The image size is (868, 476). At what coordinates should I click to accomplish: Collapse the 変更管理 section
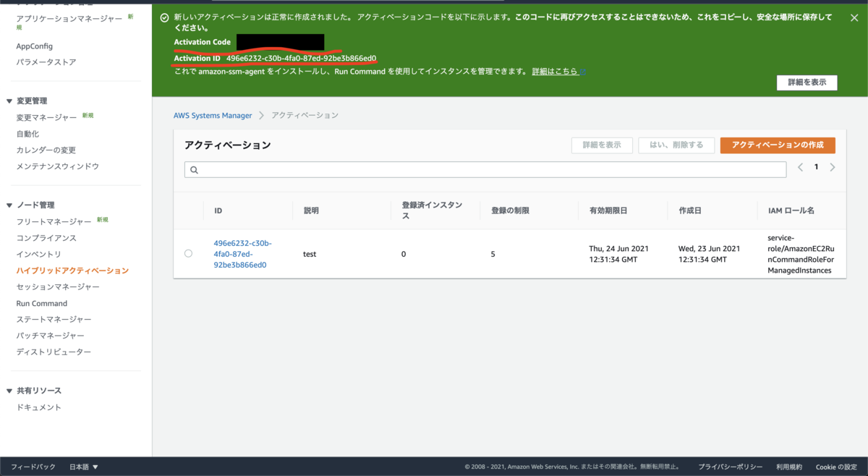coord(9,101)
